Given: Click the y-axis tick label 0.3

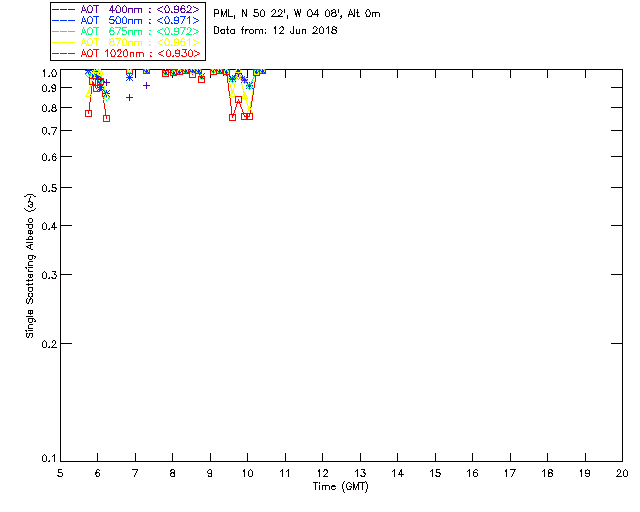Looking at the screenshot, I should pos(49,275).
